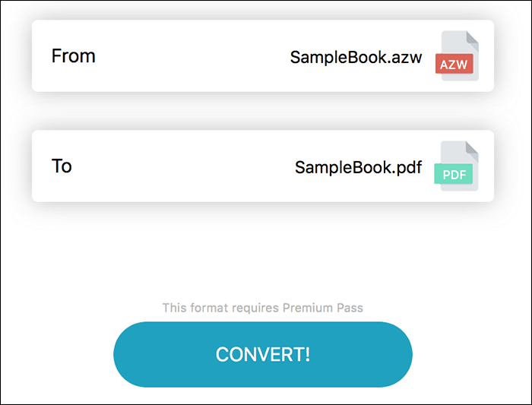Click the SampleBook.pdf file name
The height and width of the screenshot is (405, 532).
pos(358,167)
